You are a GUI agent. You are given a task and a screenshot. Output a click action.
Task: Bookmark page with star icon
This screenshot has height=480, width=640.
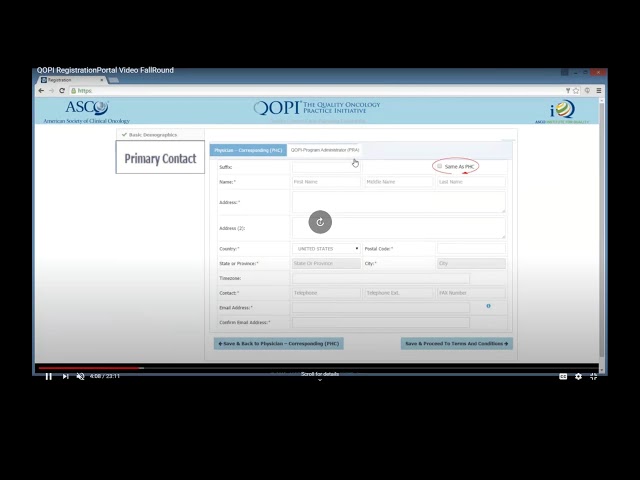tap(576, 91)
